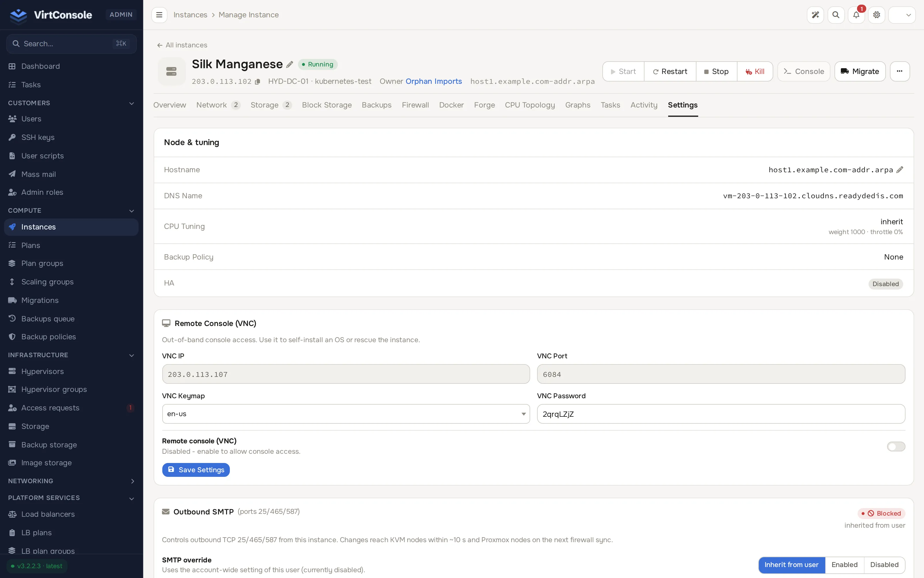Click the Kill button

click(755, 71)
